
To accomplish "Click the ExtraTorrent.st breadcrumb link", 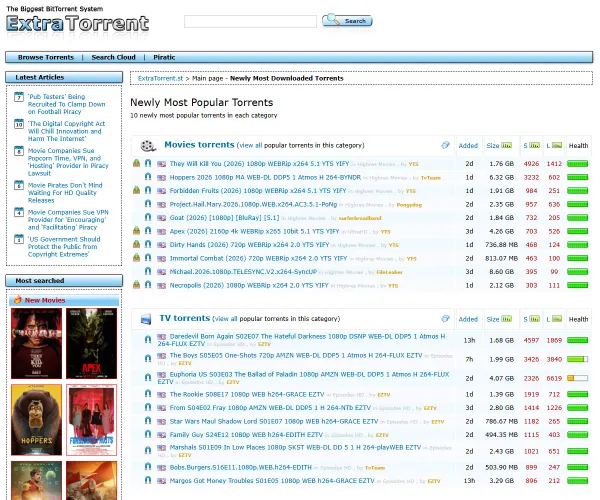I will click(x=160, y=78).
